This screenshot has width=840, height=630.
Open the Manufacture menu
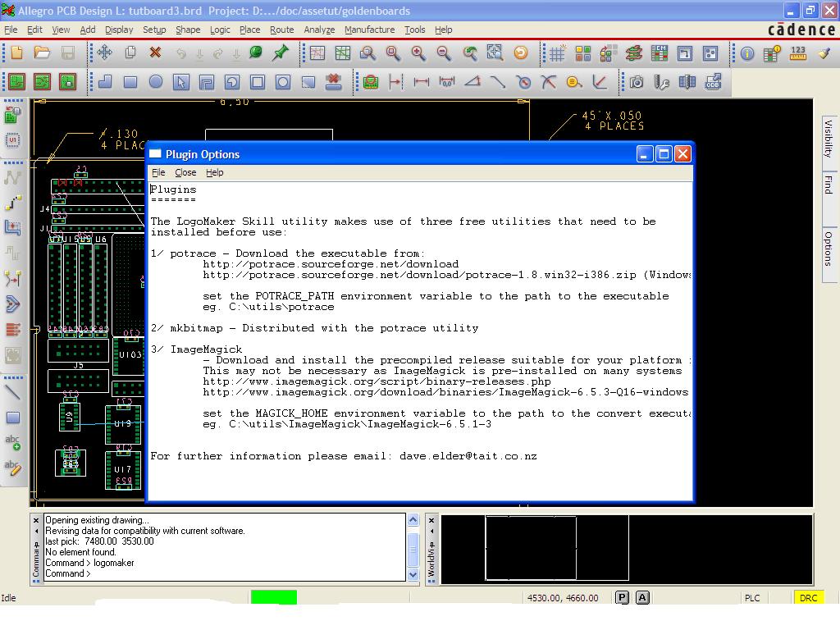[369, 30]
